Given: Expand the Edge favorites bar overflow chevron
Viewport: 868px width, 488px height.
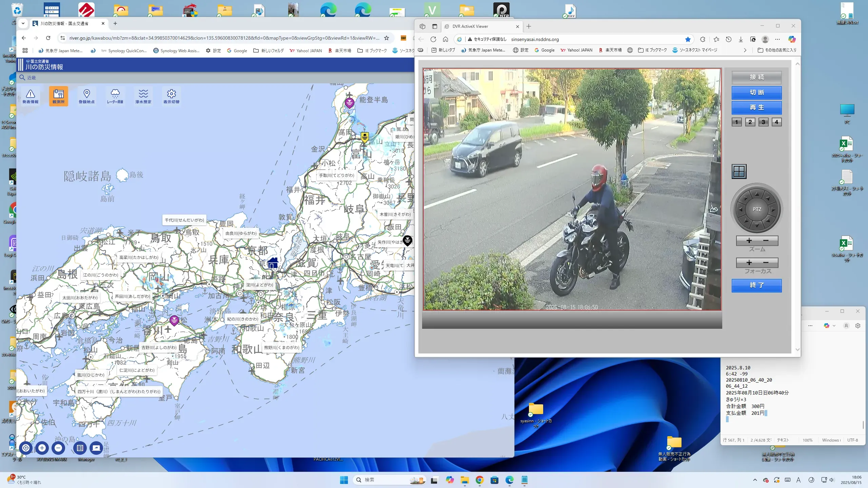Looking at the screenshot, I should [745, 50].
